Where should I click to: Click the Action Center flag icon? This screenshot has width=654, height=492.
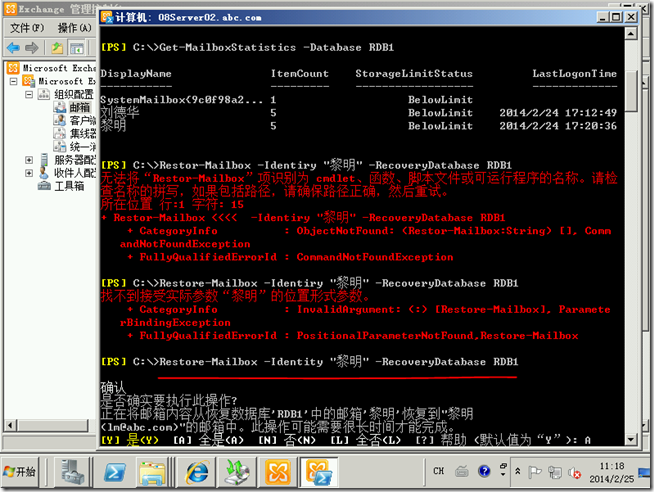[534, 472]
